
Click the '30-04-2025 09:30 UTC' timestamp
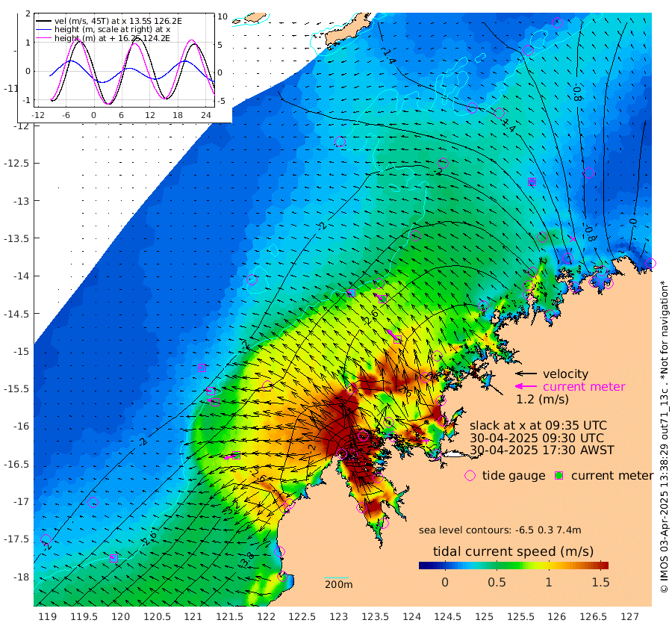pos(537,439)
